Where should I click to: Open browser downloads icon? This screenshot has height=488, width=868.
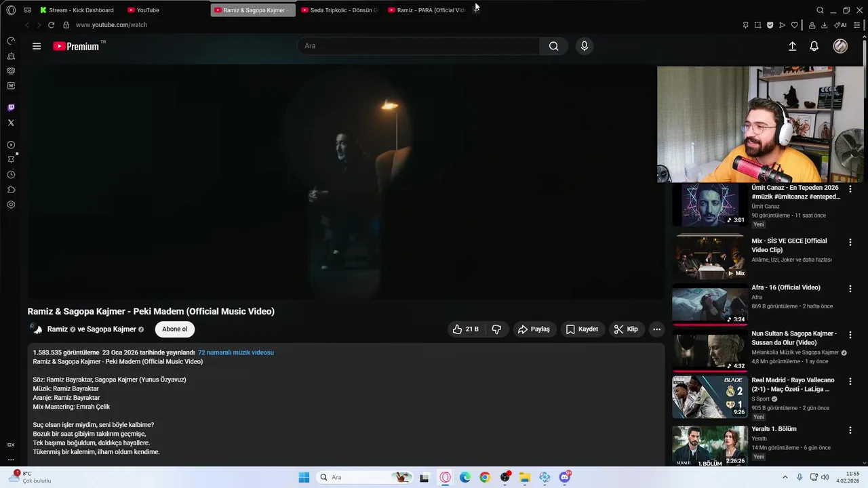coord(824,25)
